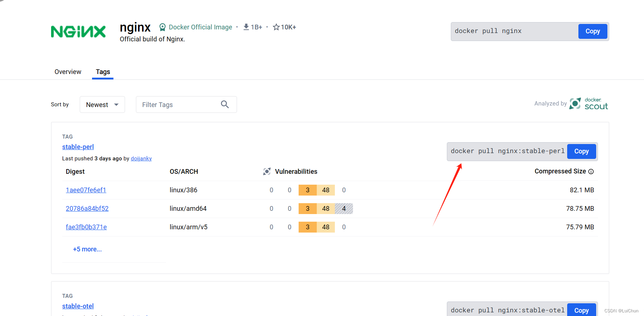Copy the nginx:stable-otel pull command

pyautogui.click(x=581, y=310)
